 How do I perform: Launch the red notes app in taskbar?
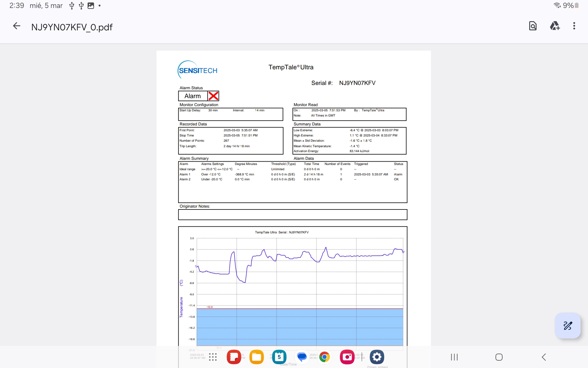tap(234, 357)
